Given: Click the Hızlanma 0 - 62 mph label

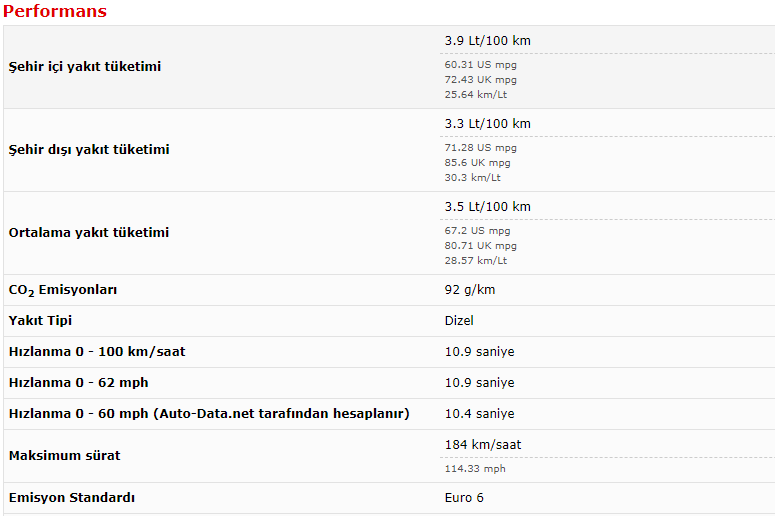Looking at the screenshot, I should [x=78, y=383].
